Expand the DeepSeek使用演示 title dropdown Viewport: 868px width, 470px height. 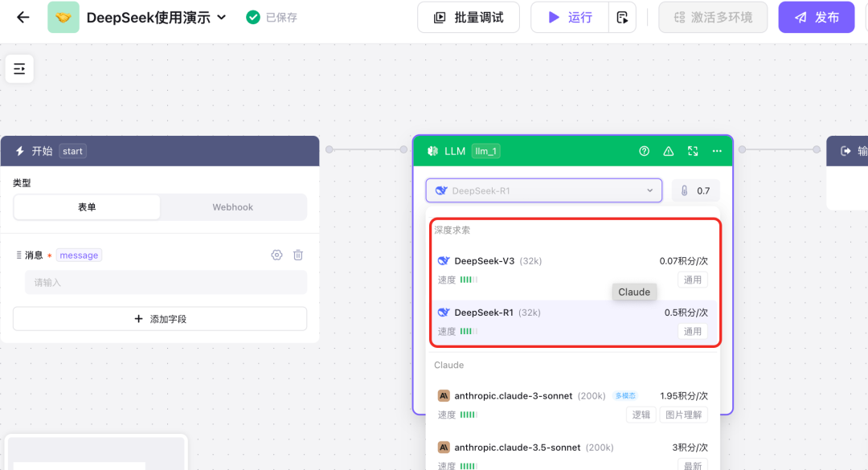[222, 17]
